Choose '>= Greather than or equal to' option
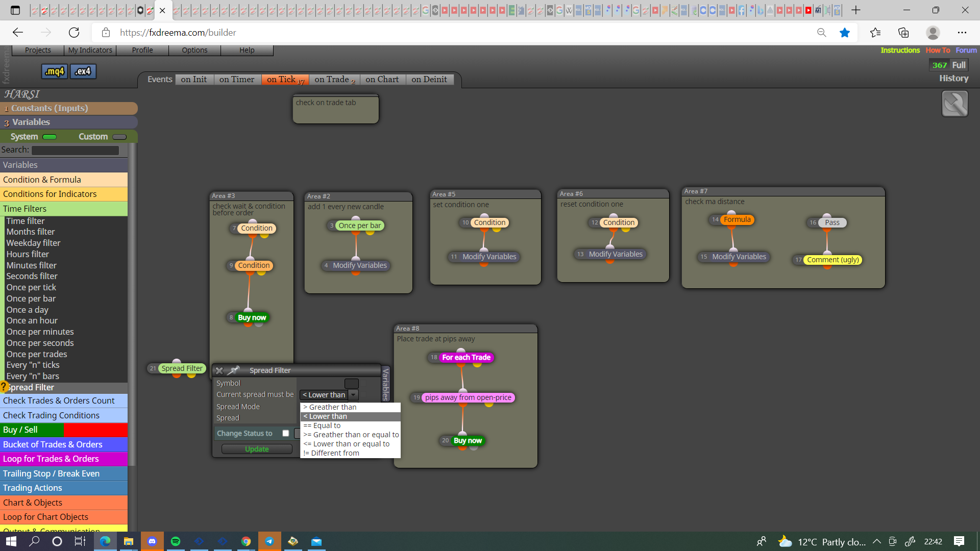 (350, 435)
